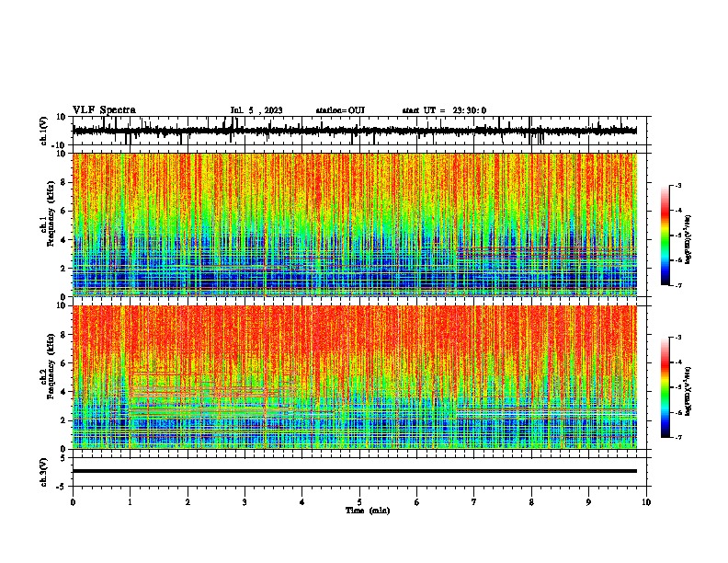
Task: Click the "5" tick on ch.3(V) axis
Action: coord(63,458)
